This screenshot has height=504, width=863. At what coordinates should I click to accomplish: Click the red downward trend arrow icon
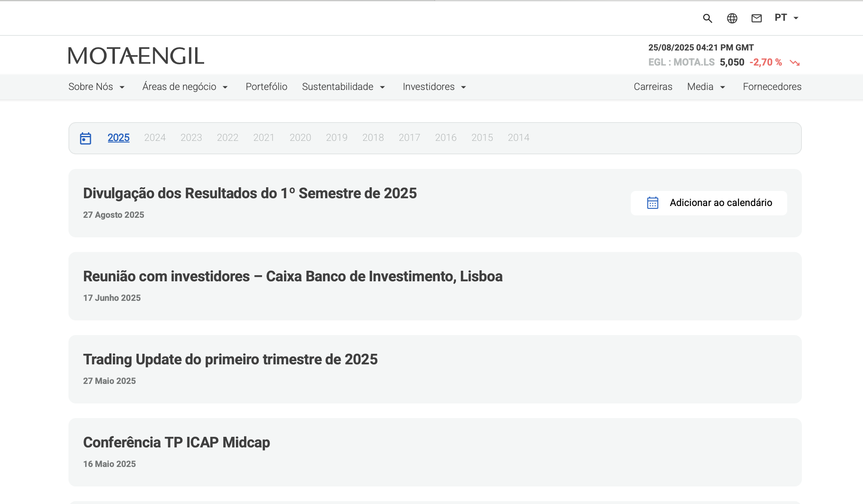[795, 63]
